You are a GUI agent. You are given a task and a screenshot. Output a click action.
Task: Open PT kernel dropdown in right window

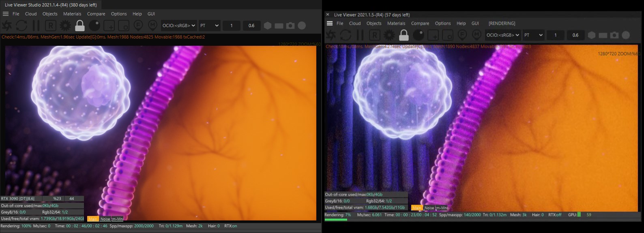coord(533,35)
